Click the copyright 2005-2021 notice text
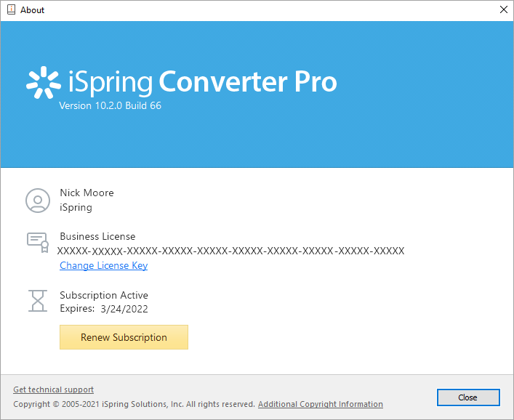Image resolution: width=514 pixels, height=420 pixels. point(134,404)
